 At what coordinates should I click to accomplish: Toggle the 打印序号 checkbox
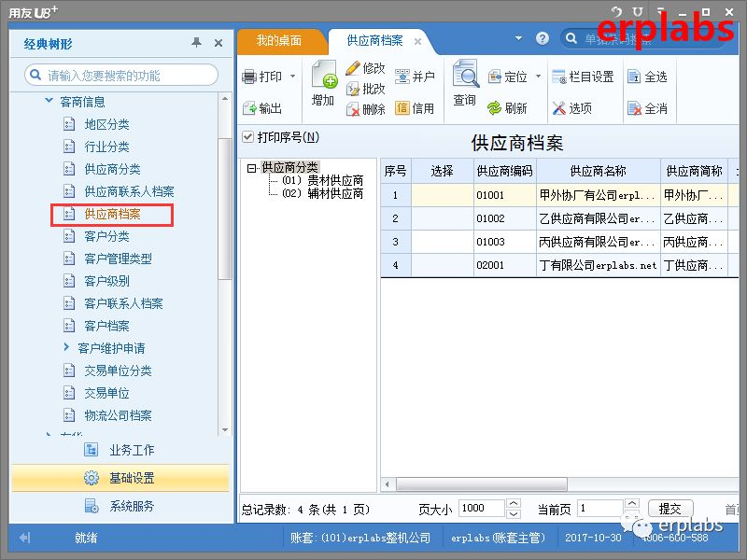point(247,135)
